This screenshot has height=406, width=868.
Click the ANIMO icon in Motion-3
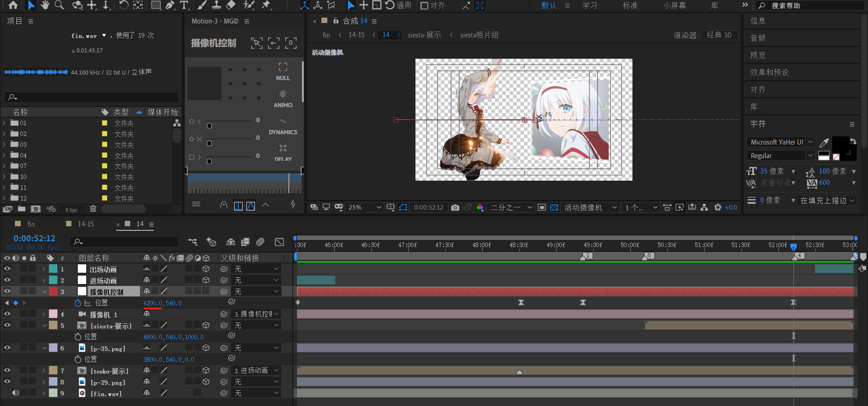[283, 99]
